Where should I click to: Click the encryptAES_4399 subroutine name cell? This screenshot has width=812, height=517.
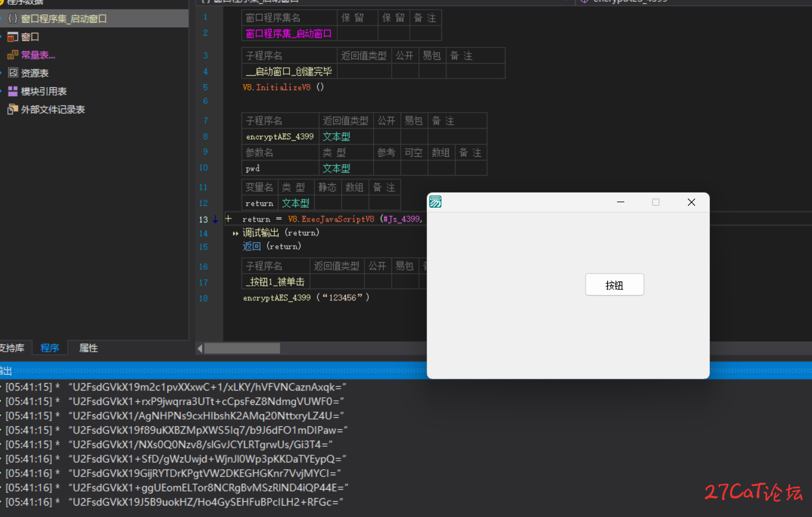tap(280, 137)
